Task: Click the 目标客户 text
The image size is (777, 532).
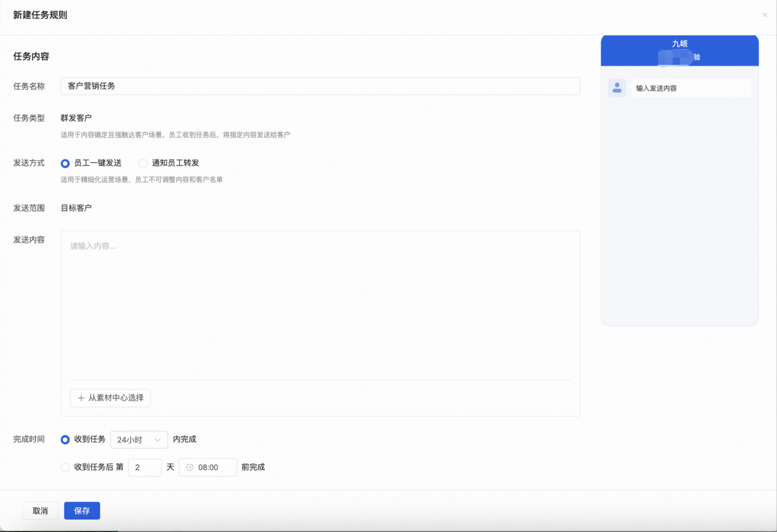Action: 76,208
